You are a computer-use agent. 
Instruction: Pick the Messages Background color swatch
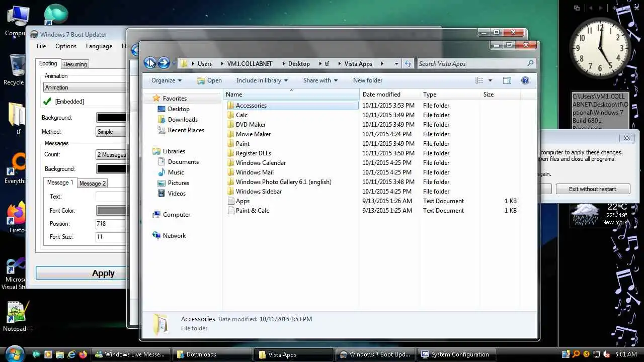click(111, 169)
